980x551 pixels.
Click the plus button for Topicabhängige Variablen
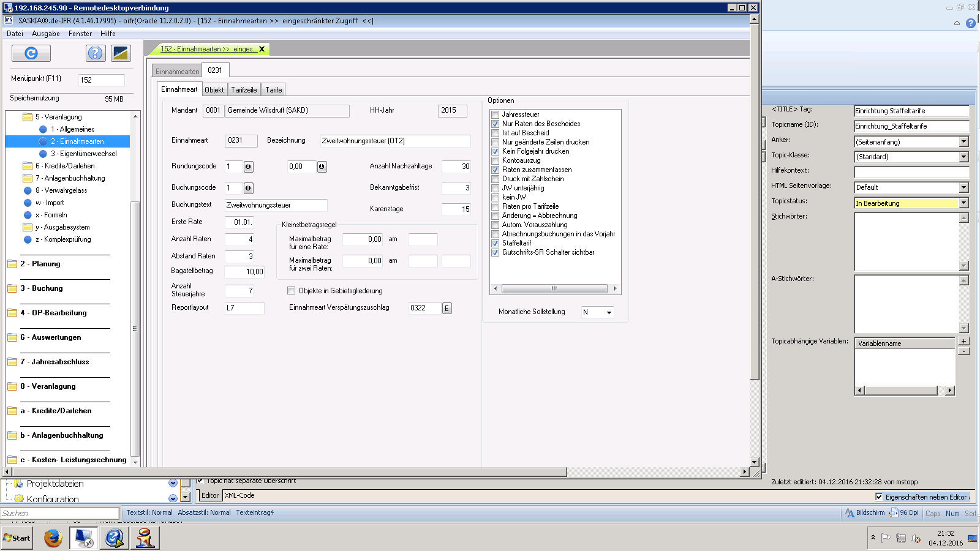(x=963, y=342)
